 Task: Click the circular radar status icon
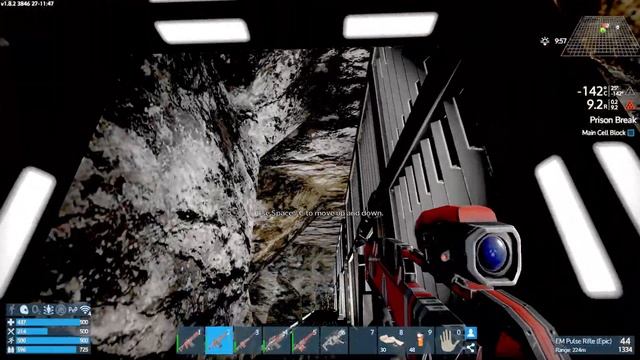coord(60,310)
